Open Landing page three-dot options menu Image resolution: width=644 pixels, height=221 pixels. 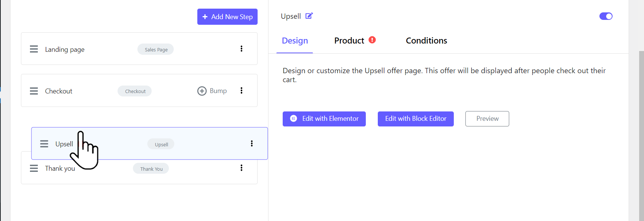[x=241, y=49]
